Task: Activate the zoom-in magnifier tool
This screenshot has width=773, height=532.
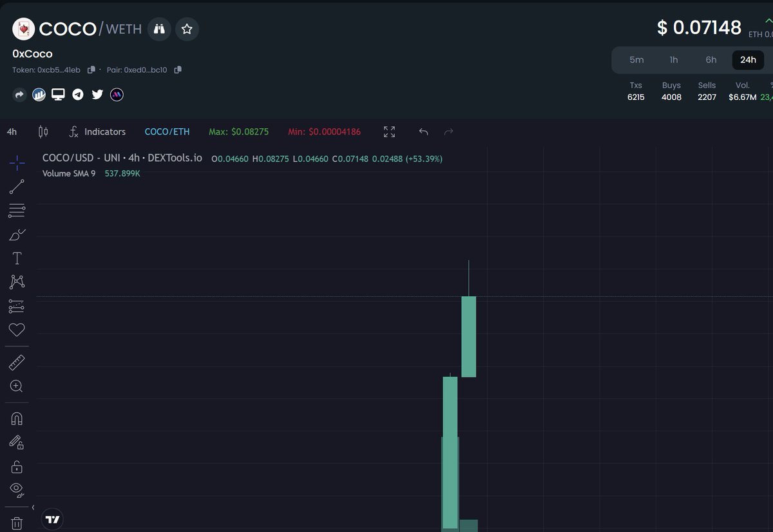Action: (x=17, y=386)
